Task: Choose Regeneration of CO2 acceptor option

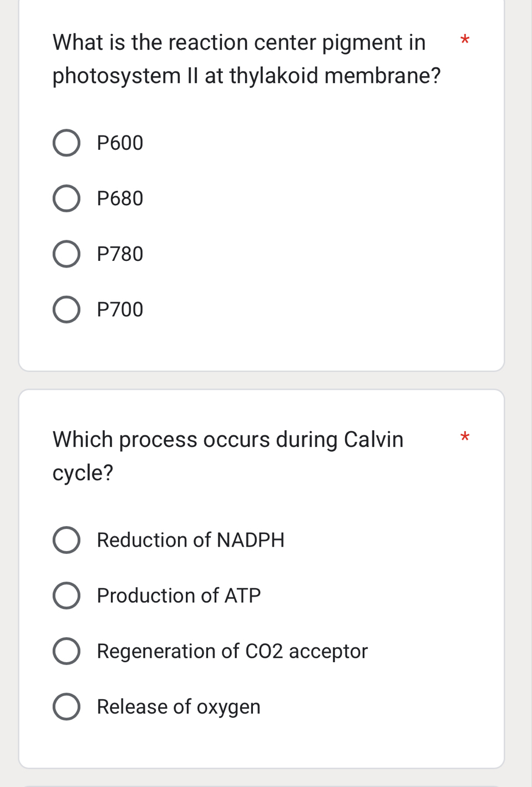Action: pyautogui.click(x=66, y=651)
